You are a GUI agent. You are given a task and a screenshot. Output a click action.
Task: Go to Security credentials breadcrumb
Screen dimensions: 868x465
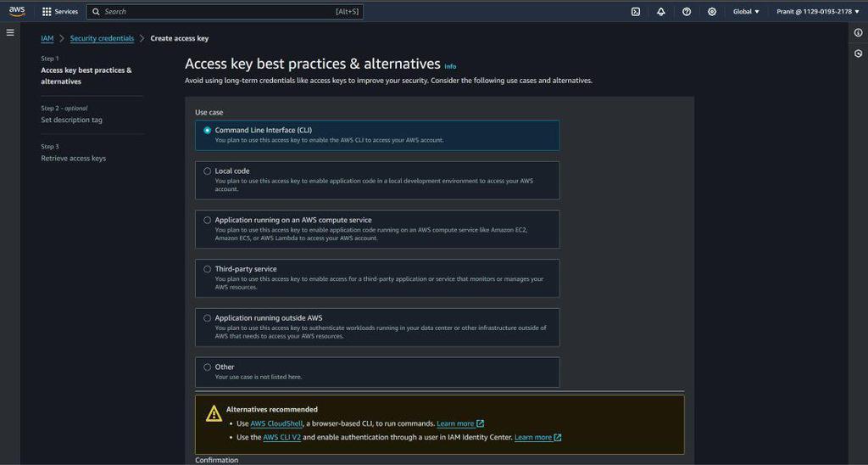click(102, 39)
